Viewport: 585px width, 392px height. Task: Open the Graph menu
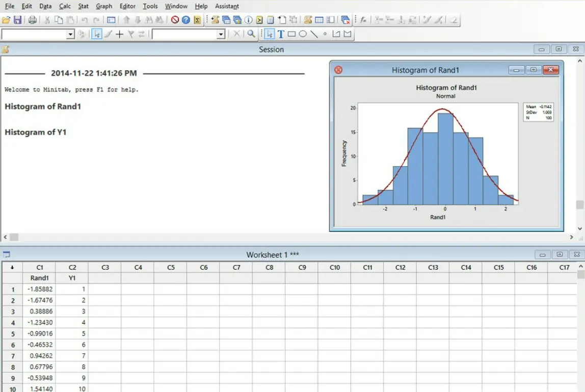[x=104, y=6]
